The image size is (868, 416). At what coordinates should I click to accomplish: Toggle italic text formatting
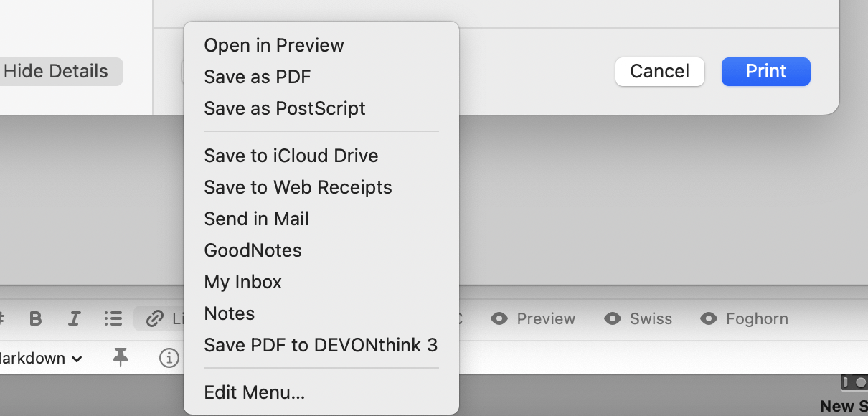click(75, 318)
